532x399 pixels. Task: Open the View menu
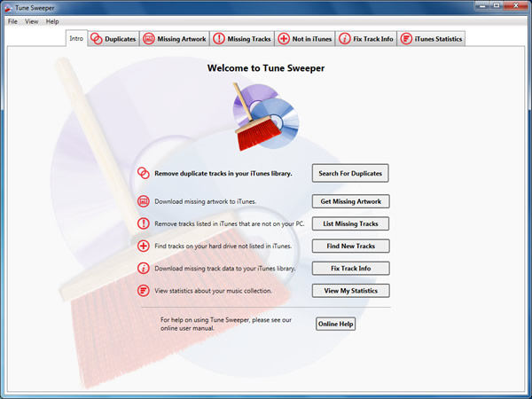click(32, 21)
